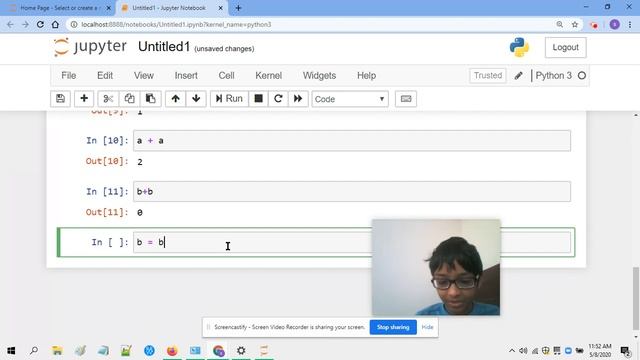
Task: Click the zoom magnifier icon in address bar
Action: click(x=560, y=24)
